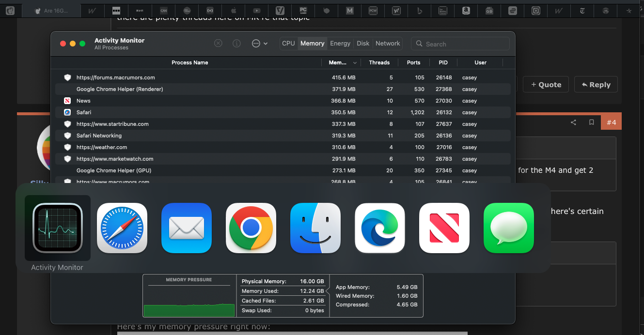The image size is (644, 335).
Task: Select the News process row
Action: coord(283,101)
